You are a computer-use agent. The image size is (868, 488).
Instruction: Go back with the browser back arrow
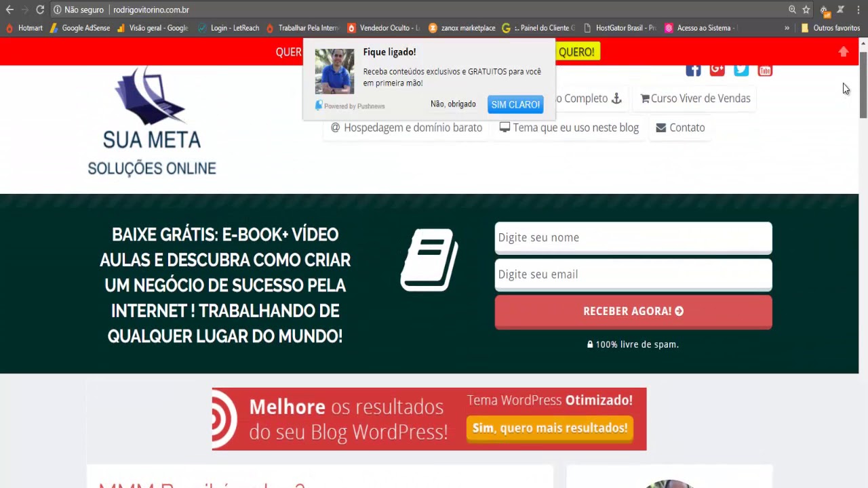(x=9, y=9)
